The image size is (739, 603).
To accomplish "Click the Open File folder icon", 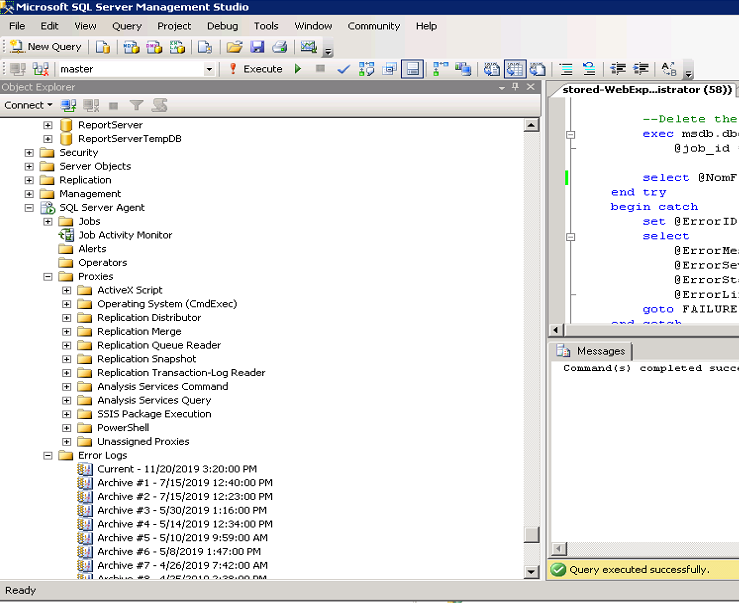I will 234,46.
